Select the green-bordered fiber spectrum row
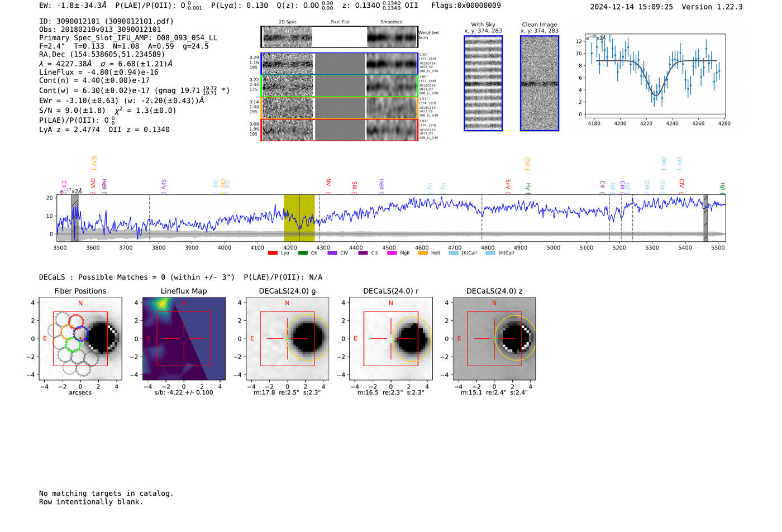The height and width of the screenshot is (532, 782). (x=339, y=86)
